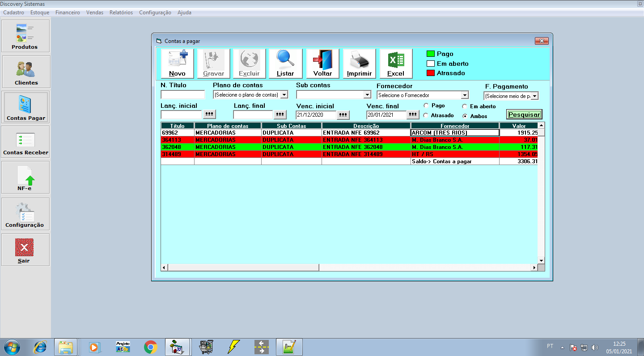This screenshot has width=644, height=356.
Task: Click the Pesquisar button
Action: click(524, 114)
